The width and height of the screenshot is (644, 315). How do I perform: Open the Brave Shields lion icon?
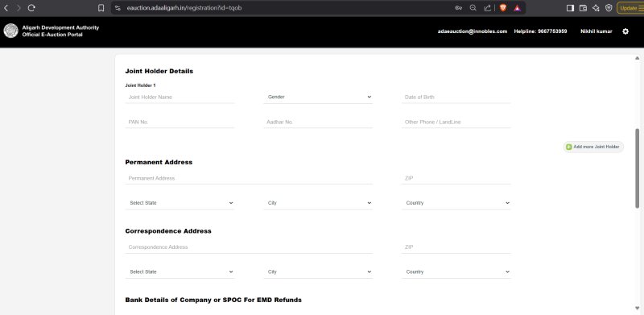tap(502, 8)
